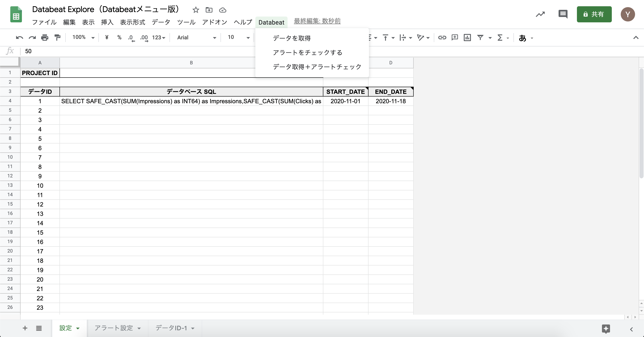
Task: Select column A header
Action: pos(40,63)
